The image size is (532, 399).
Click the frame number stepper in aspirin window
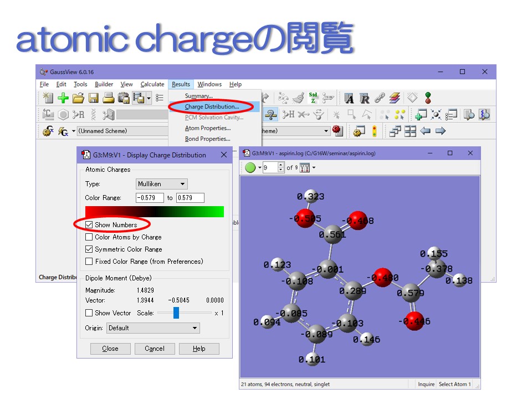(280, 167)
